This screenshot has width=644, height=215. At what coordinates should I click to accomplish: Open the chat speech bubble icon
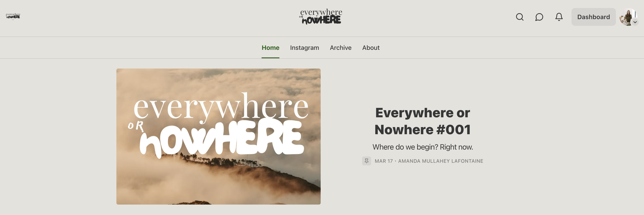539,17
